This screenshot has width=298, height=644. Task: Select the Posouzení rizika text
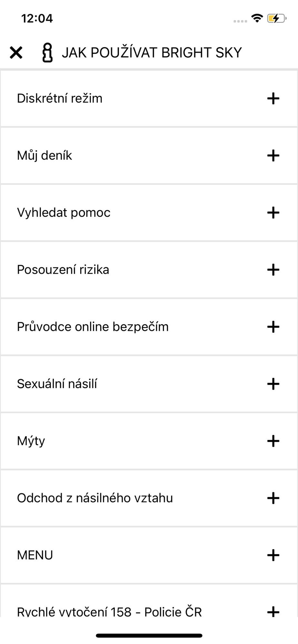pos(63,270)
